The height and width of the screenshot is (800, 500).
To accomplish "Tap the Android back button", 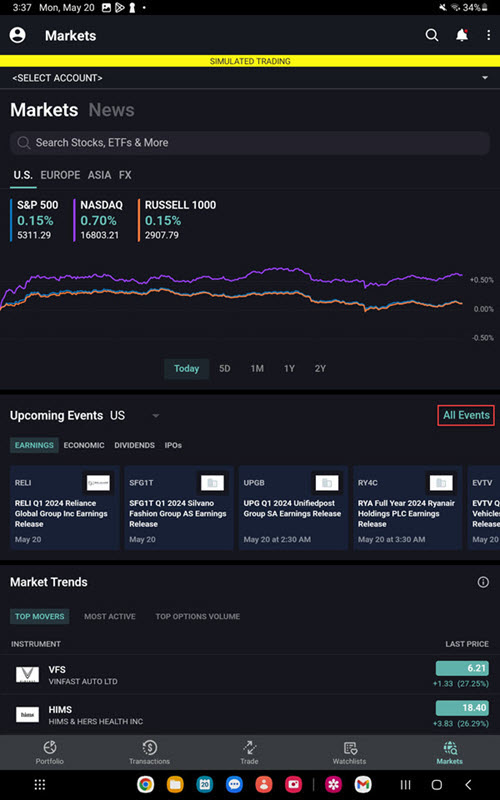I will (x=468, y=784).
